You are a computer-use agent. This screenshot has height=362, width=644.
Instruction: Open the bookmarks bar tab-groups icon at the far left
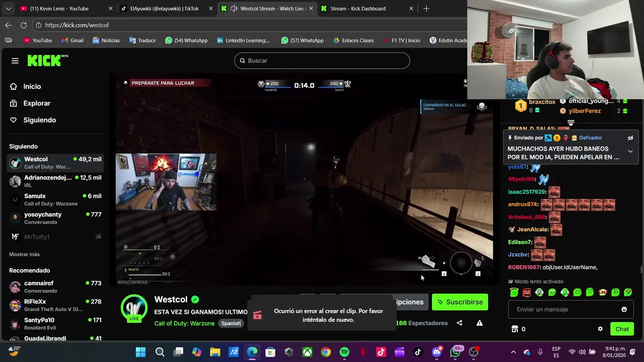coord(9,40)
